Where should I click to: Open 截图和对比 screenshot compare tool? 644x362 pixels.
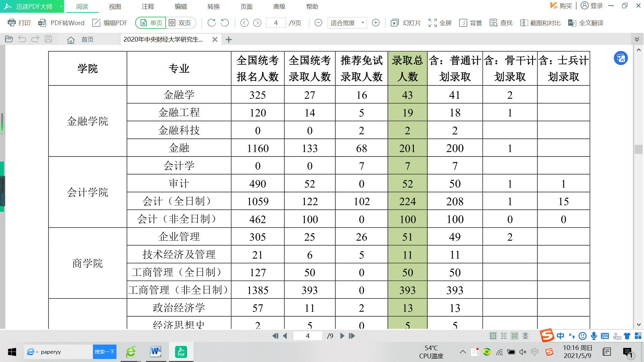point(540,23)
